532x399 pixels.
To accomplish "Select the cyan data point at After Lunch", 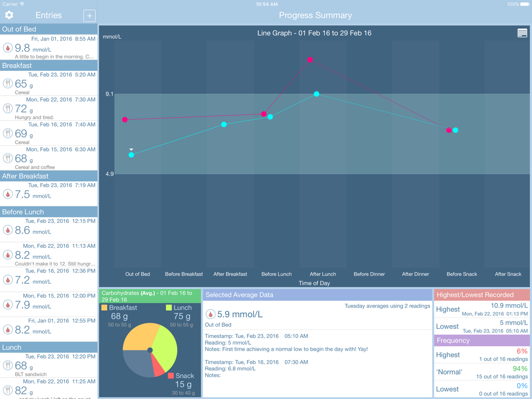I will pos(317,94).
